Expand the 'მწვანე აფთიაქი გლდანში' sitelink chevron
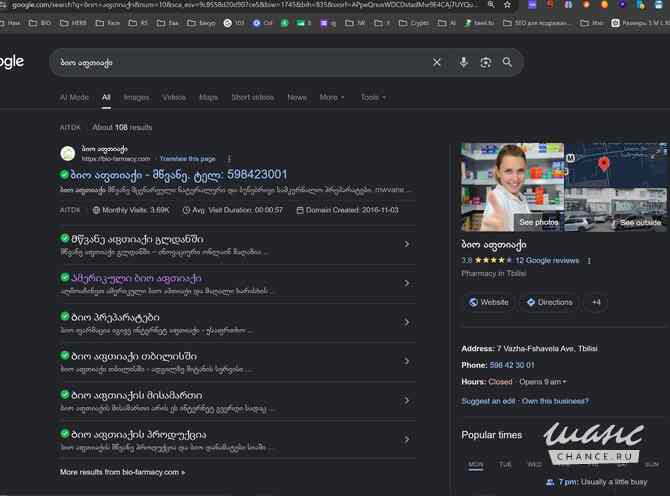Viewport: 670px width, 496px height. (x=407, y=244)
